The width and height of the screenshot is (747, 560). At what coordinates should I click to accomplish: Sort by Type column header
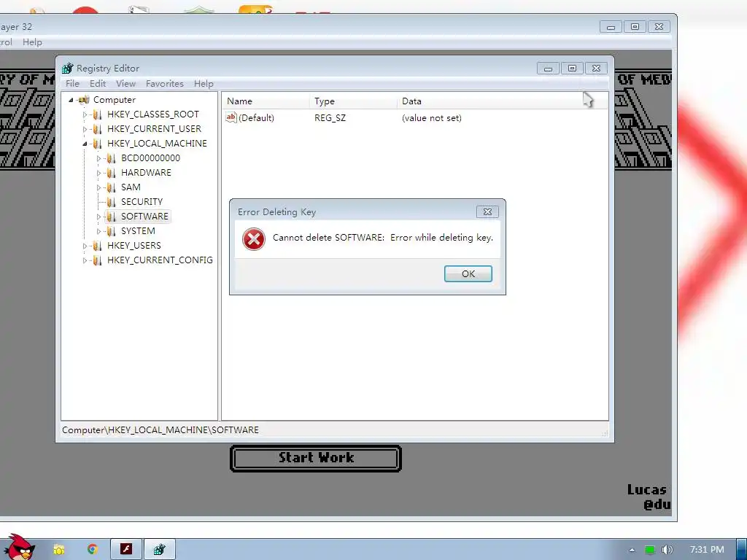354,101
